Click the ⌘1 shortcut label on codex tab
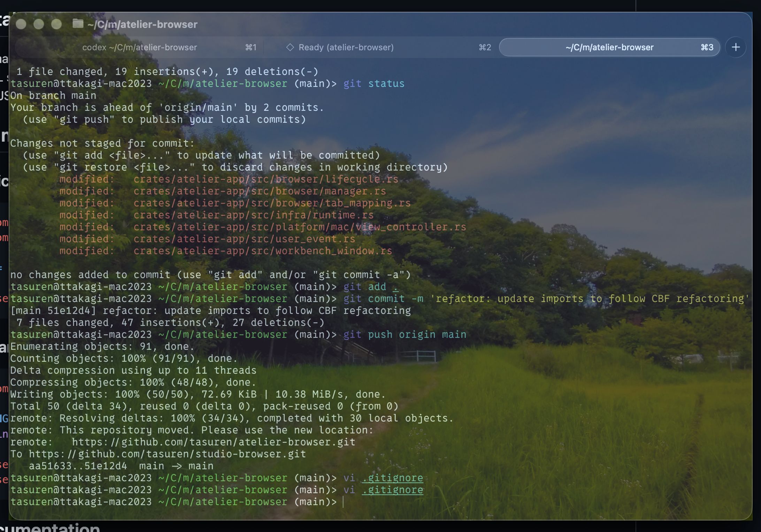This screenshot has height=532, width=761. pyautogui.click(x=251, y=47)
